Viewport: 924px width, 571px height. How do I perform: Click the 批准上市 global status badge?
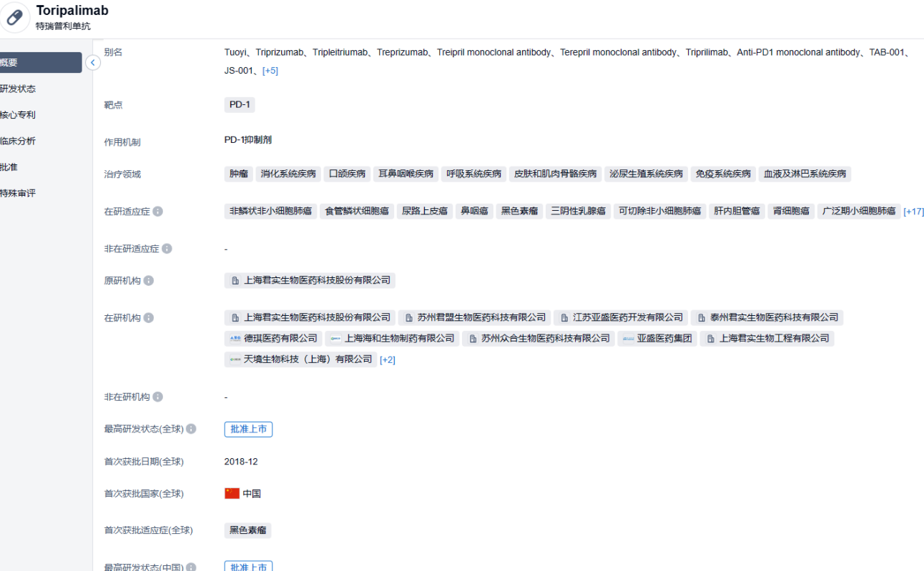pos(248,430)
